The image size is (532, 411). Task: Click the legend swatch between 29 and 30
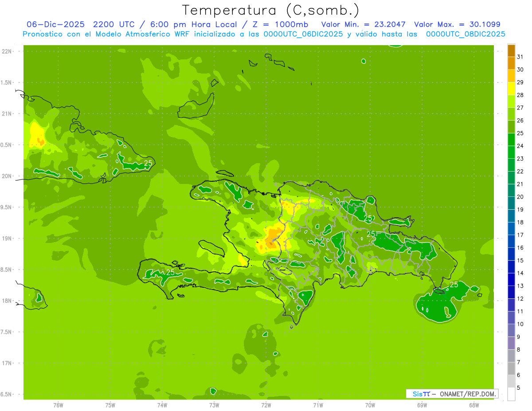tap(511, 76)
